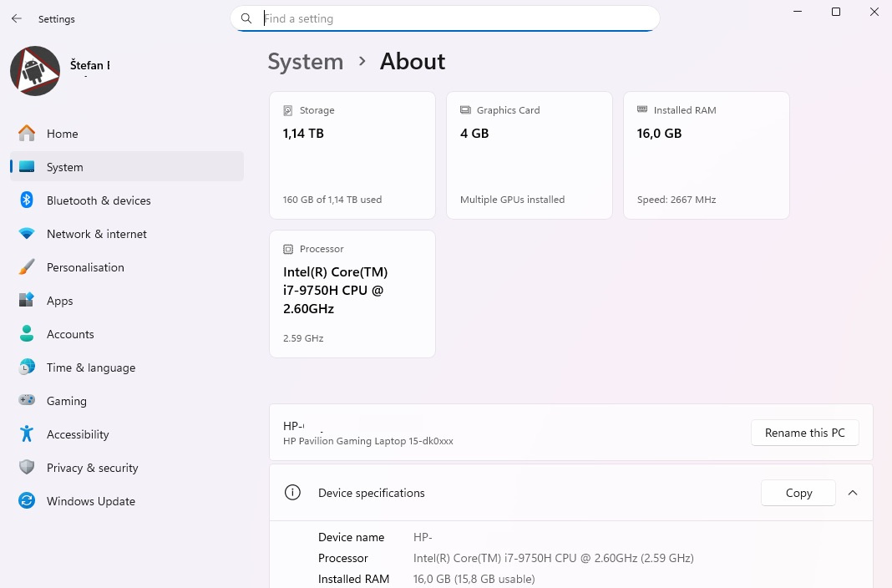
Task: Open the Personalisation settings page
Action: pyautogui.click(x=127, y=267)
